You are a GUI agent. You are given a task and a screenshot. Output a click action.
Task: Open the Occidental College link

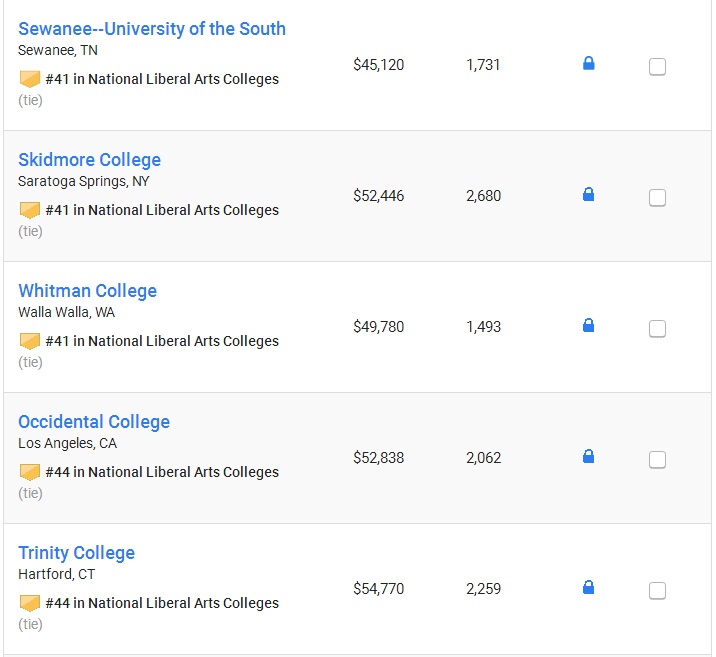coord(94,422)
